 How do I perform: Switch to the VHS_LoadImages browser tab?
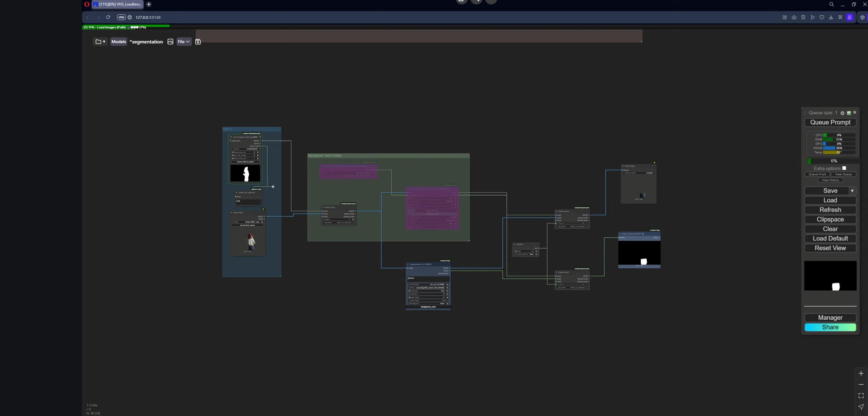pyautogui.click(x=118, y=4)
